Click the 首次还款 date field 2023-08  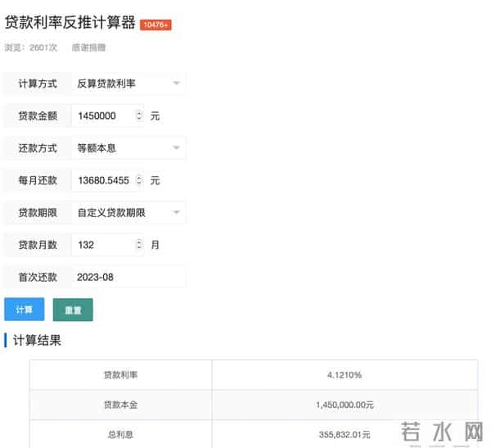pos(128,277)
